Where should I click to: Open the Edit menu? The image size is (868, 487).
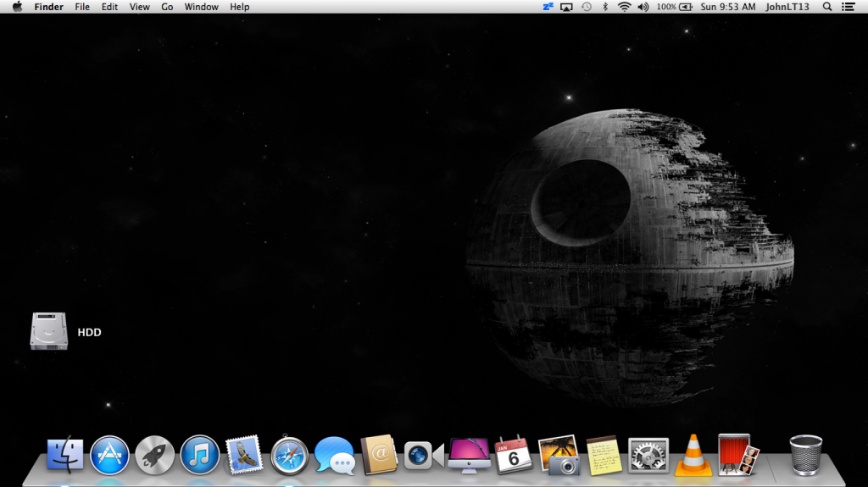click(109, 7)
